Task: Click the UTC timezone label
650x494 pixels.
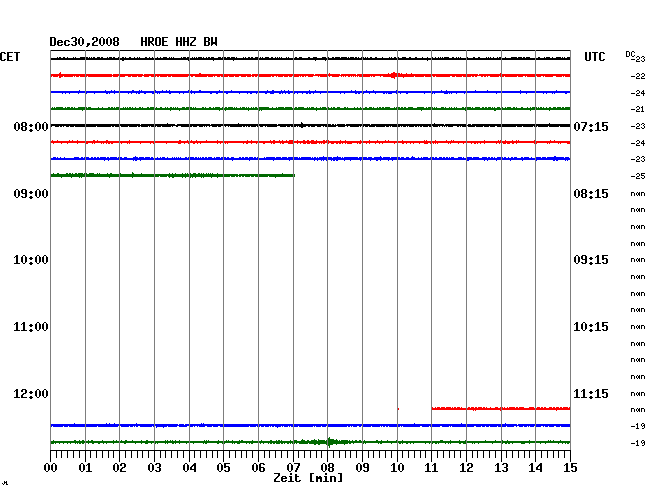Action: point(594,57)
